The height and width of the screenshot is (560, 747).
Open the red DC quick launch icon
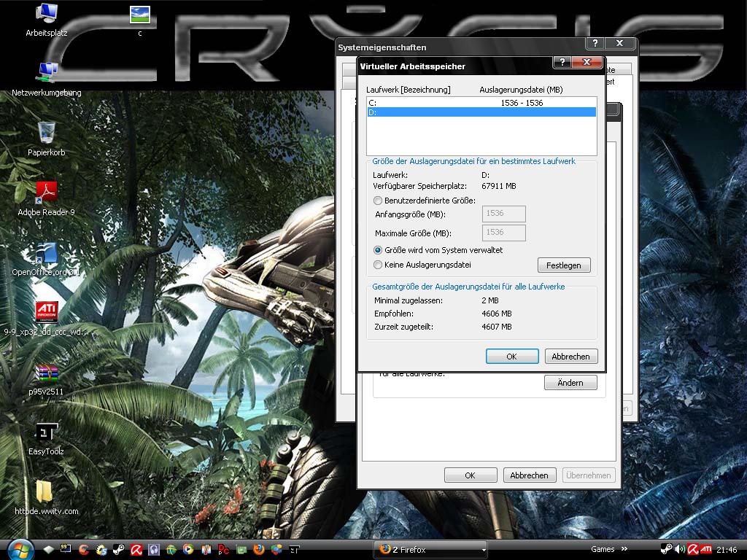pyautogui.click(x=223, y=550)
